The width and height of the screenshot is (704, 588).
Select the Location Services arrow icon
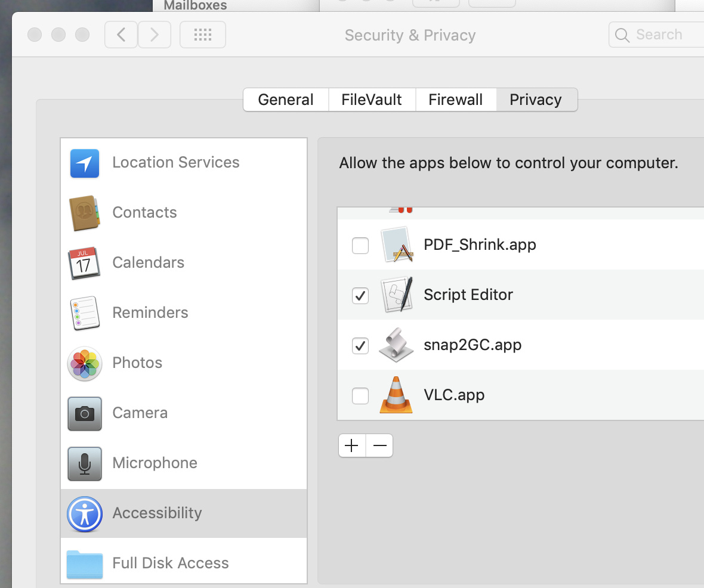point(85,163)
